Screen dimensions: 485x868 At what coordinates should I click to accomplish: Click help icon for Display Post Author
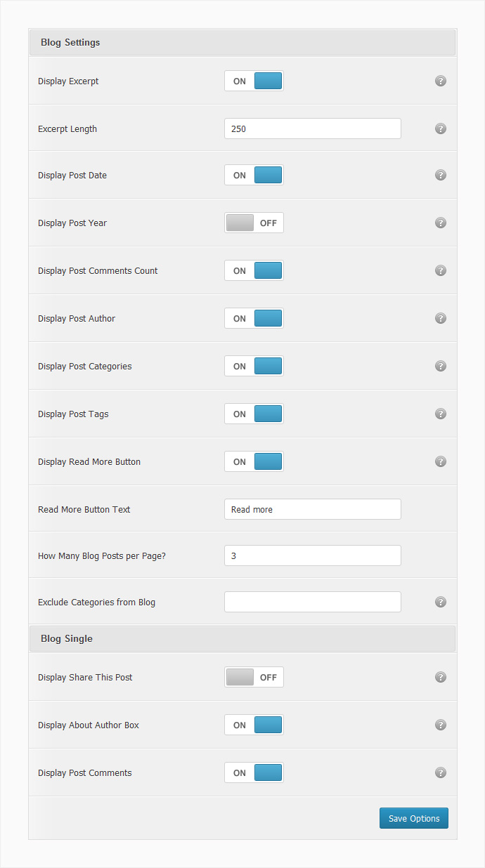pyautogui.click(x=441, y=318)
